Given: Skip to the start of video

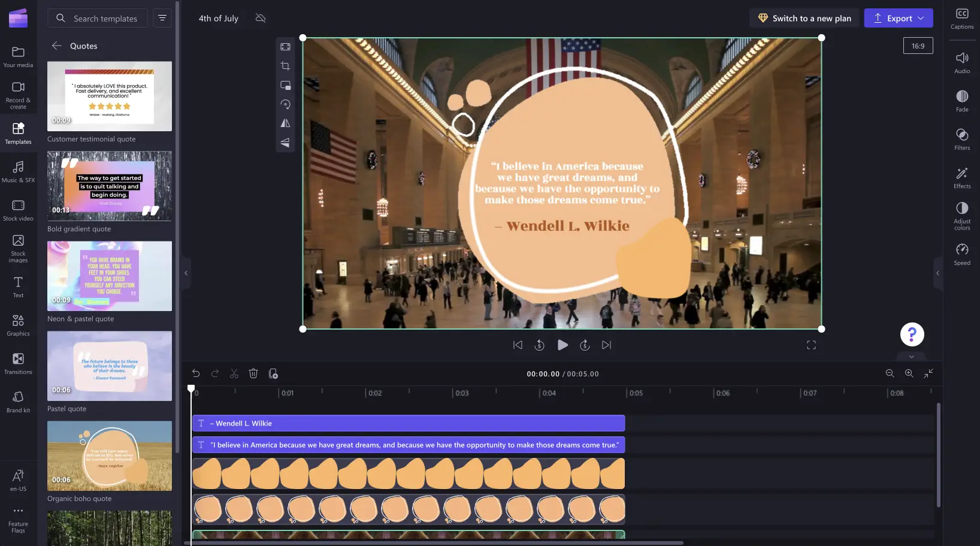Looking at the screenshot, I should 518,345.
